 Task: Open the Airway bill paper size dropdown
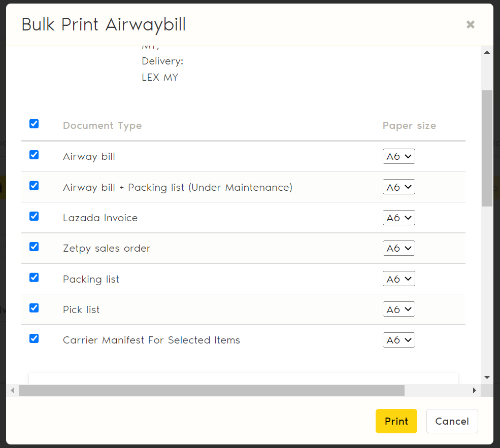coord(398,157)
